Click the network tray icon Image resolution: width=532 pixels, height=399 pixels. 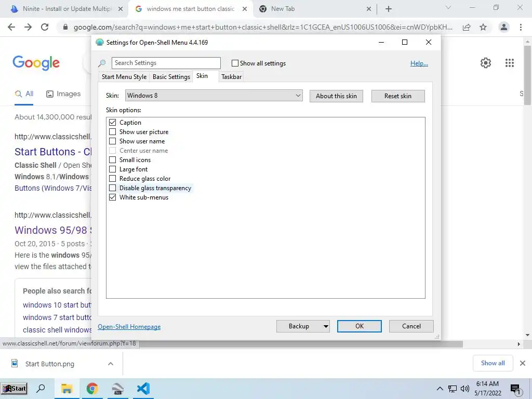453,389
